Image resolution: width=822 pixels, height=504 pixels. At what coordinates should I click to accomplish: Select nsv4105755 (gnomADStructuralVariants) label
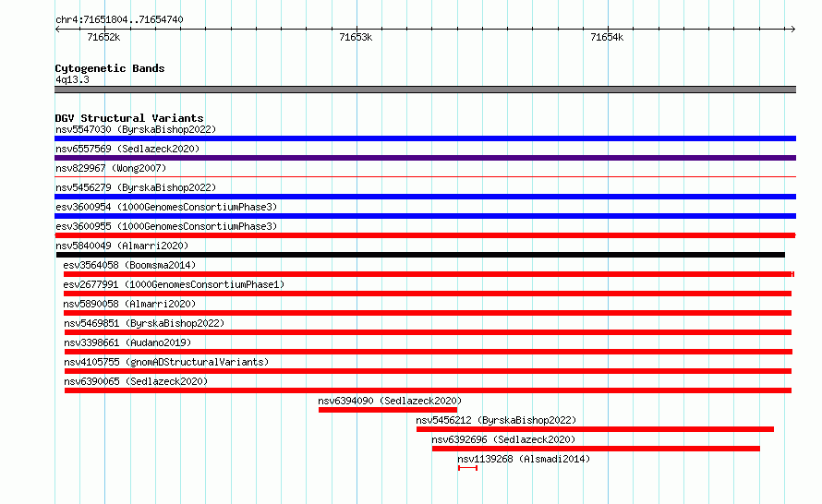point(166,362)
